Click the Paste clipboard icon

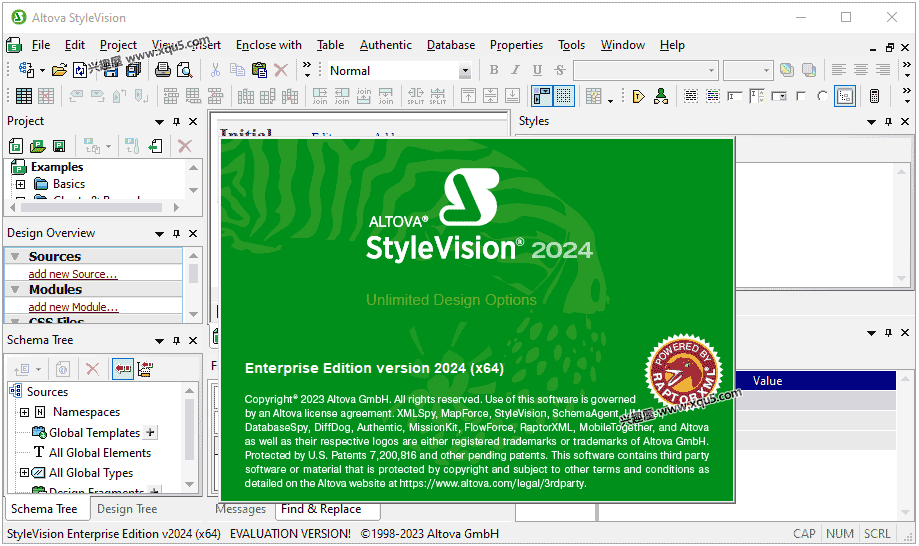click(259, 70)
